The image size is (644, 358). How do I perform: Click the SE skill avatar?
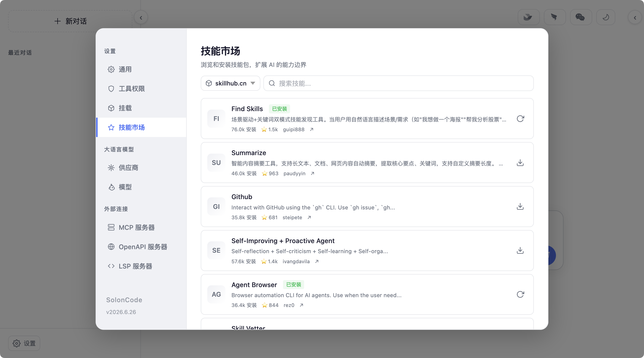point(216,251)
